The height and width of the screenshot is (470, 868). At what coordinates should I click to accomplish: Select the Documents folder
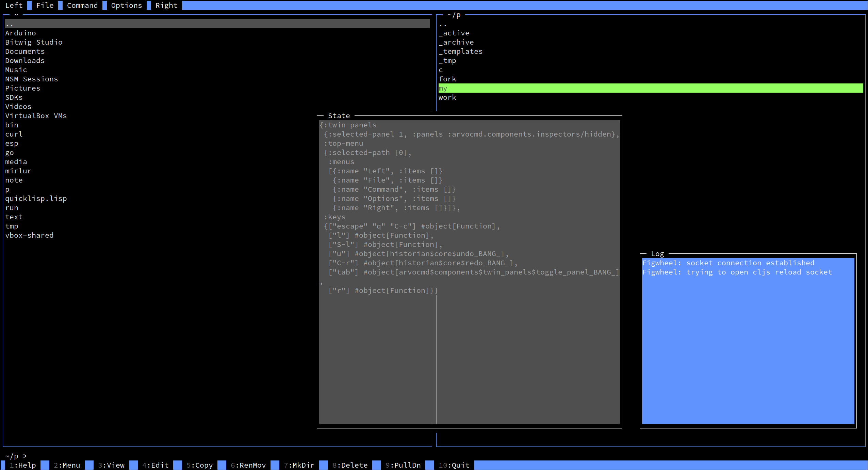click(x=25, y=51)
